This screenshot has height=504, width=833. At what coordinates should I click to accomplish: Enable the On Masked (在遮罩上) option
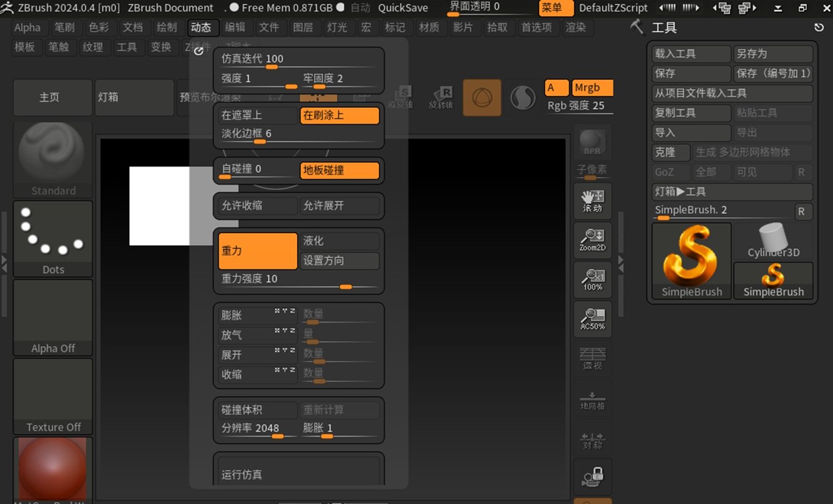click(258, 115)
